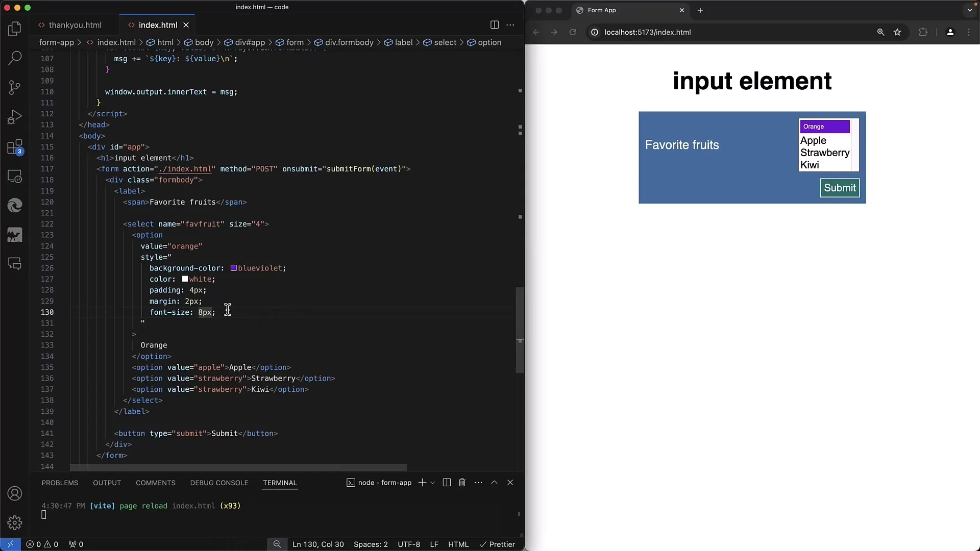
Task: Click LF end of line setting
Action: pos(434,544)
